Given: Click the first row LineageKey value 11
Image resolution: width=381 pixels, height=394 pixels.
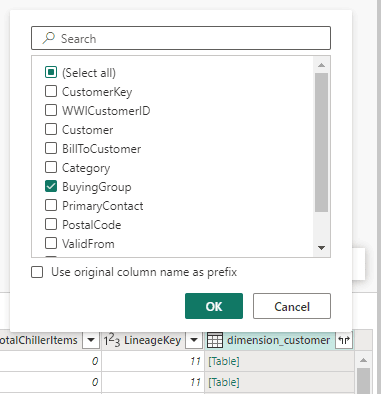Looking at the screenshot, I should click(196, 361).
